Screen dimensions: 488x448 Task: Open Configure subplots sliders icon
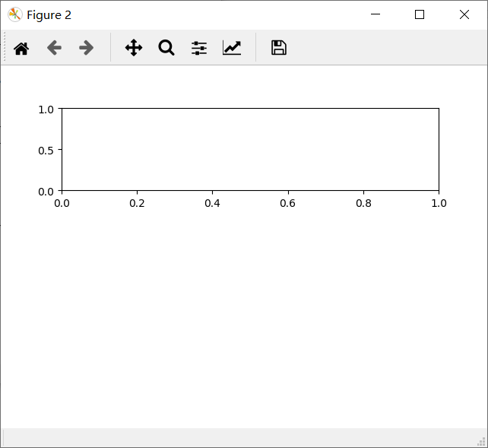tap(199, 48)
